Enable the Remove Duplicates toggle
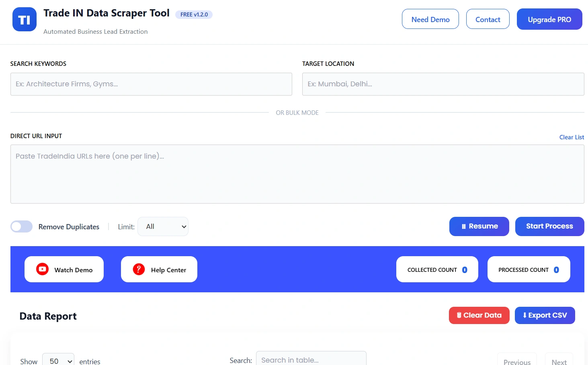This screenshot has height=365, width=588. point(21,226)
